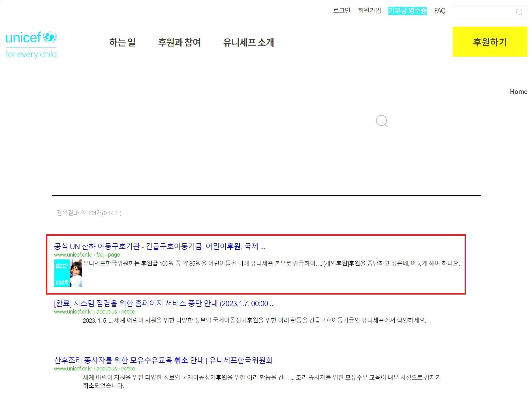The width and height of the screenshot is (532, 407).
Task: Click the Home breadcrumb link
Action: click(518, 92)
